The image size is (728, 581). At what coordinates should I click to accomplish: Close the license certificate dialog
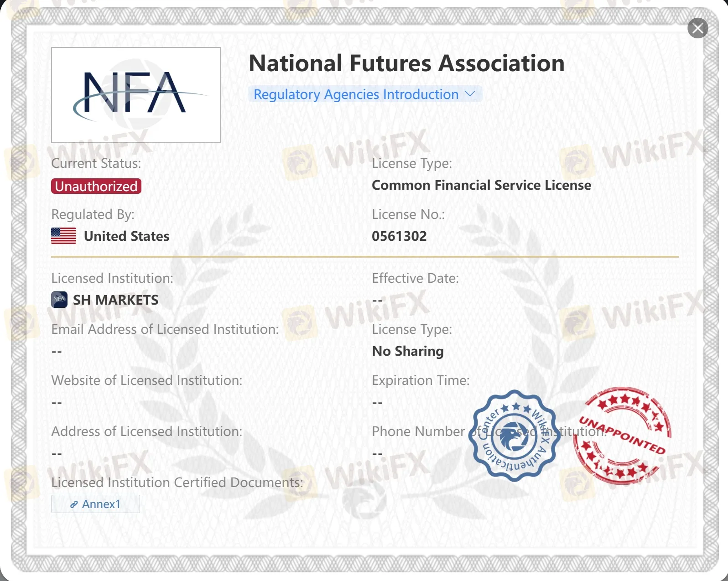coord(697,28)
